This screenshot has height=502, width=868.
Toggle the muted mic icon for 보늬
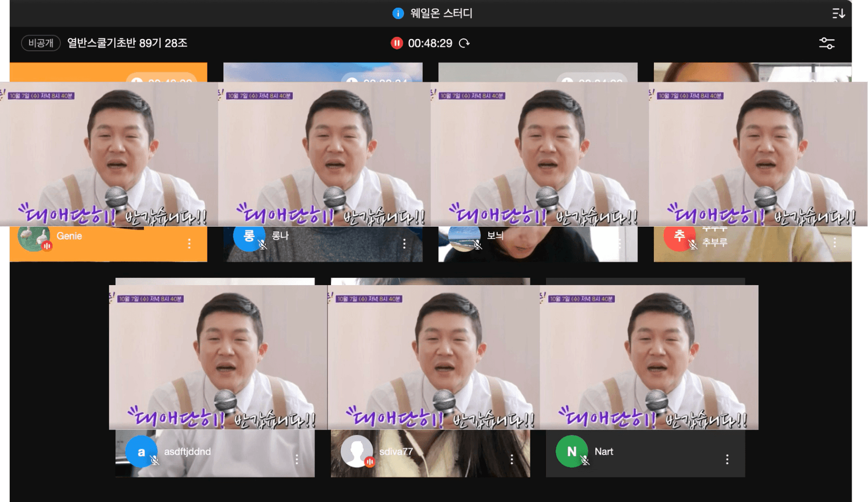[478, 245]
